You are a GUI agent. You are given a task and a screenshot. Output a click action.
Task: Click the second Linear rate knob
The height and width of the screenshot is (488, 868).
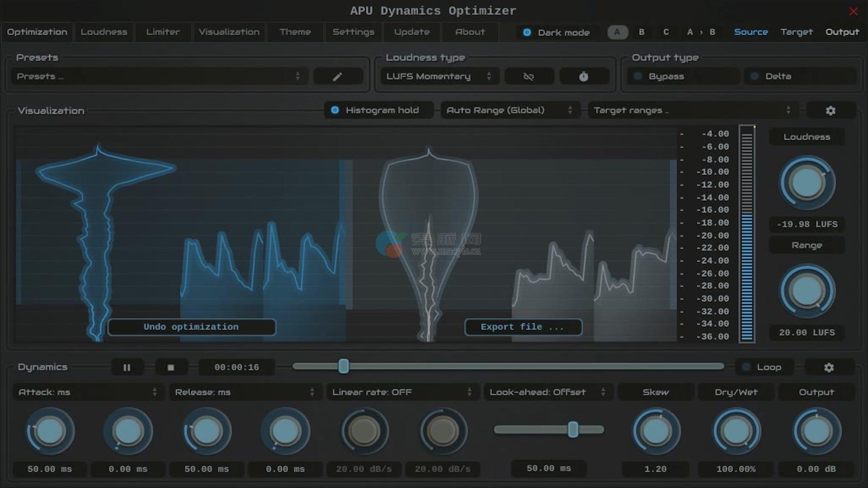pyautogui.click(x=443, y=431)
